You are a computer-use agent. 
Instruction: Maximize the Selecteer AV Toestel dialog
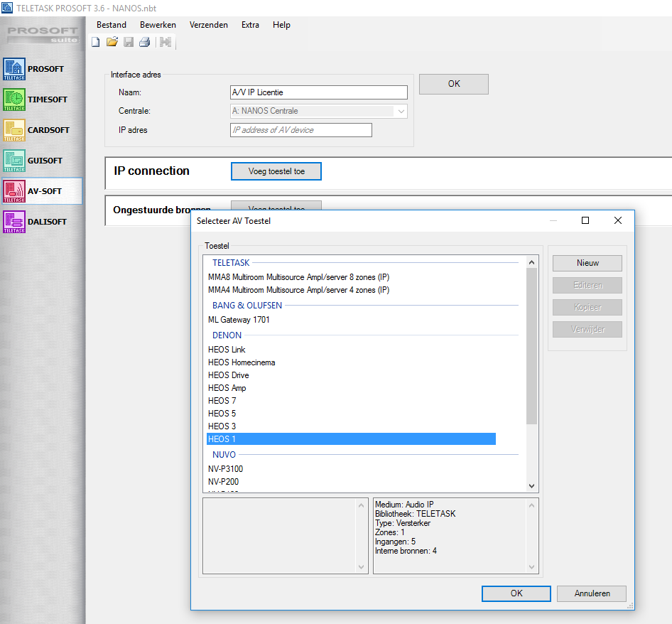[x=585, y=220]
